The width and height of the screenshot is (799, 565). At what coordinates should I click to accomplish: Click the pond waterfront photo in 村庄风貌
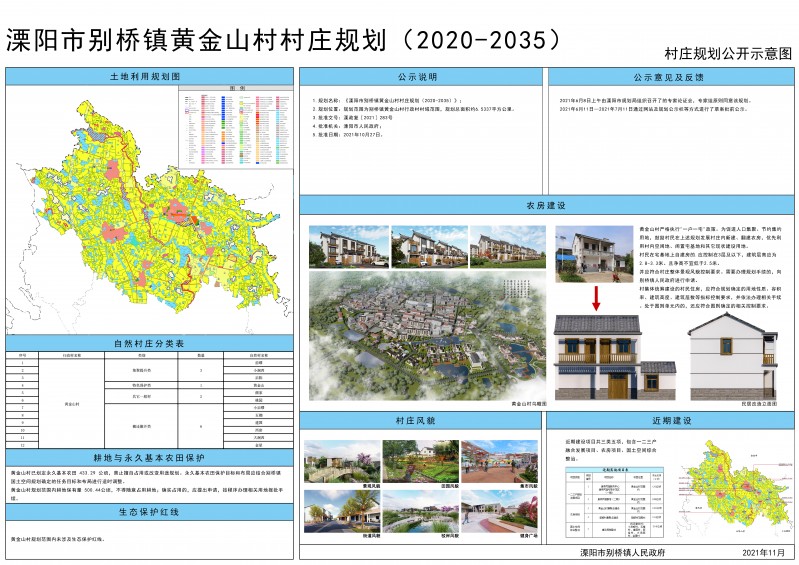point(421,512)
